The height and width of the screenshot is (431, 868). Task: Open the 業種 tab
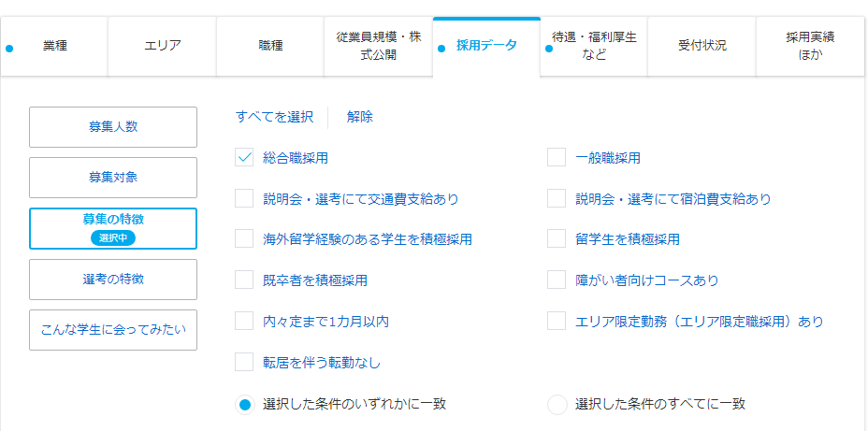(55, 45)
